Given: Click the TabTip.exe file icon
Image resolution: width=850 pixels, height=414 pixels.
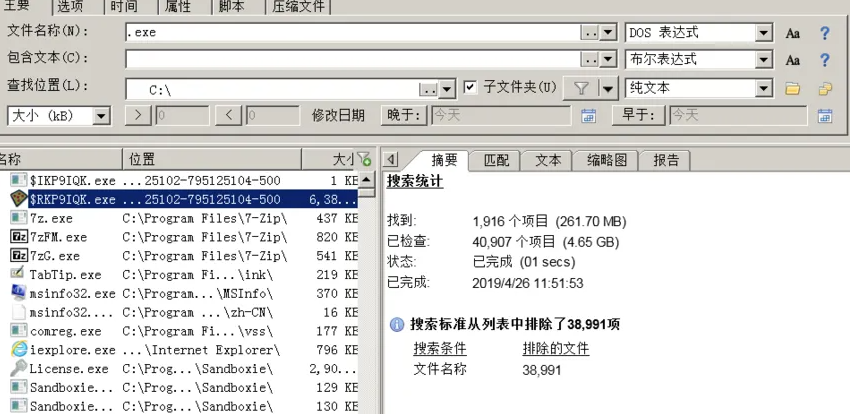Looking at the screenshot, I should pos(19,274).
